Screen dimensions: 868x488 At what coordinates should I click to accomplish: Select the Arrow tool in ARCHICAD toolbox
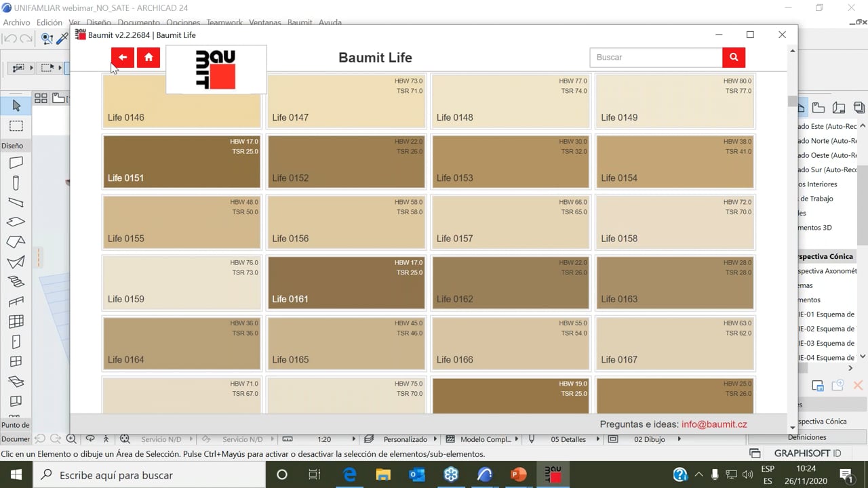click(x=16, y=106)
